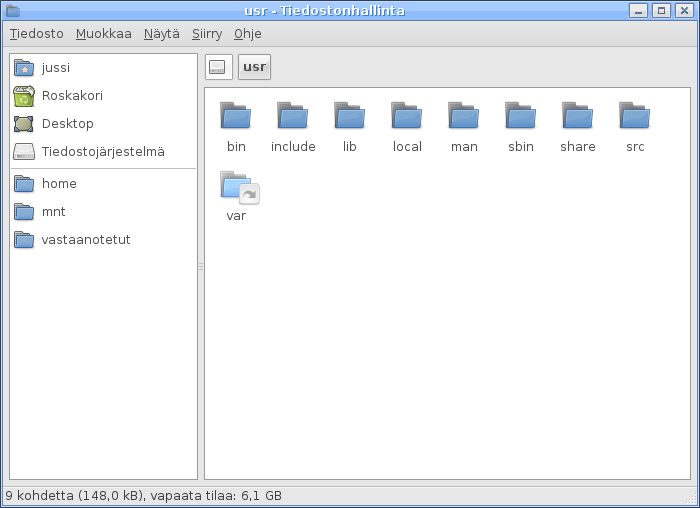Click the root filesystem path button
The width and height of the screenshot is (700, 508).
click(219, 67)
